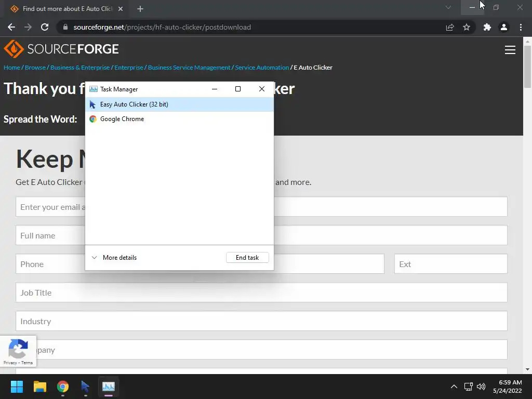This screenshot has width=532, height=399.
Task: Open File Explorer from the taskbar
Action: (39, 387)
